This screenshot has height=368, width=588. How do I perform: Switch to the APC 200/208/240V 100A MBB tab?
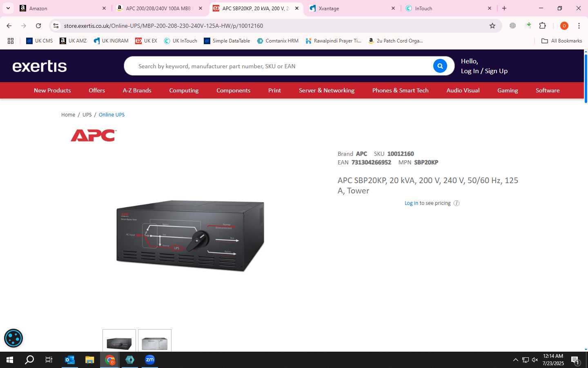click(158, 8)
